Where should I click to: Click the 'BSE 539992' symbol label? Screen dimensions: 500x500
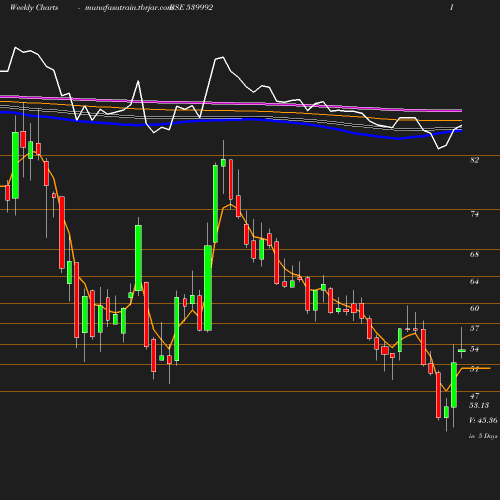[192, 7]
